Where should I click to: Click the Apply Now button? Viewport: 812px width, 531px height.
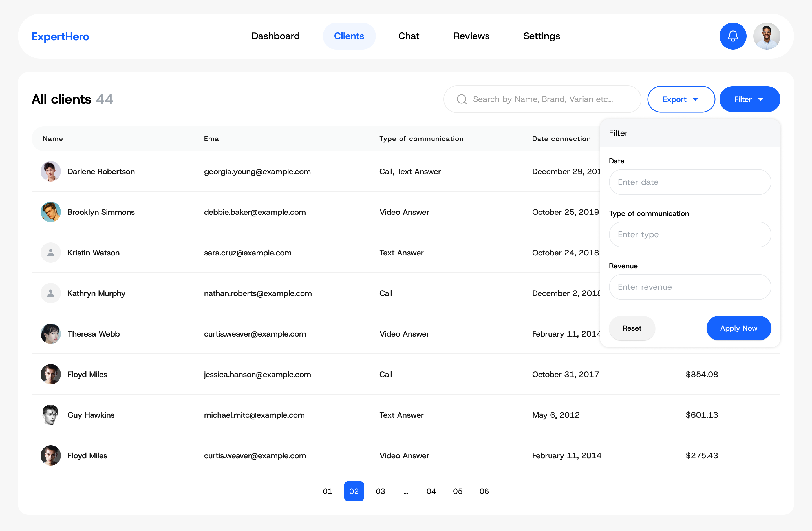click(738, 328)
